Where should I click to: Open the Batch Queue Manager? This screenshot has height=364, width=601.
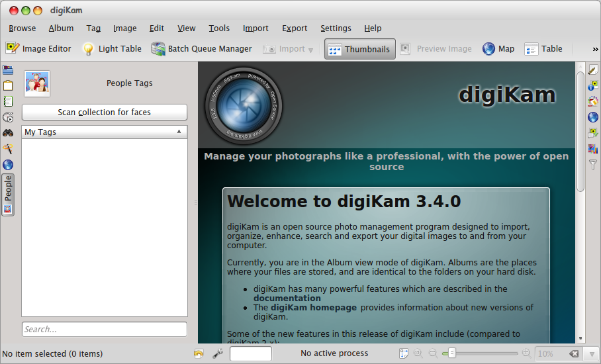pos(202,49)
